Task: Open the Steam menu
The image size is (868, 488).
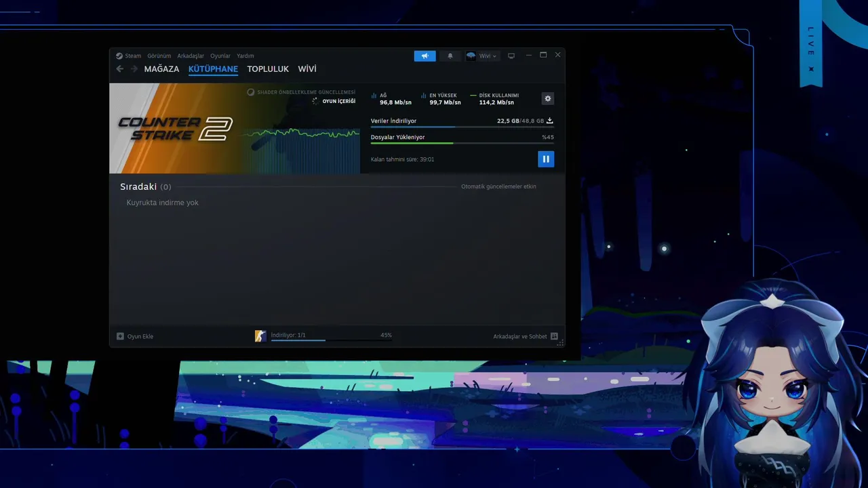Action: point(133,56)
